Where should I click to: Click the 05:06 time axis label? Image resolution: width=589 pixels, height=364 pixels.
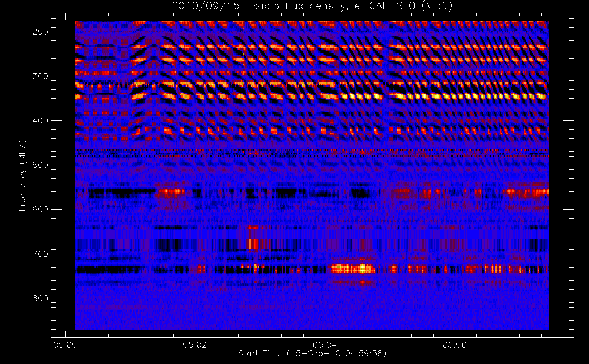[x=454, y=345]
